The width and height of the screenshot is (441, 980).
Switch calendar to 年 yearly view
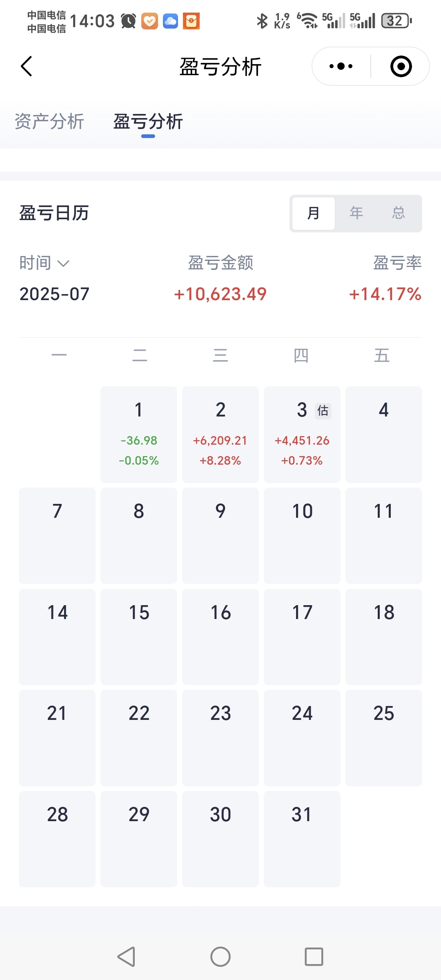356,214
